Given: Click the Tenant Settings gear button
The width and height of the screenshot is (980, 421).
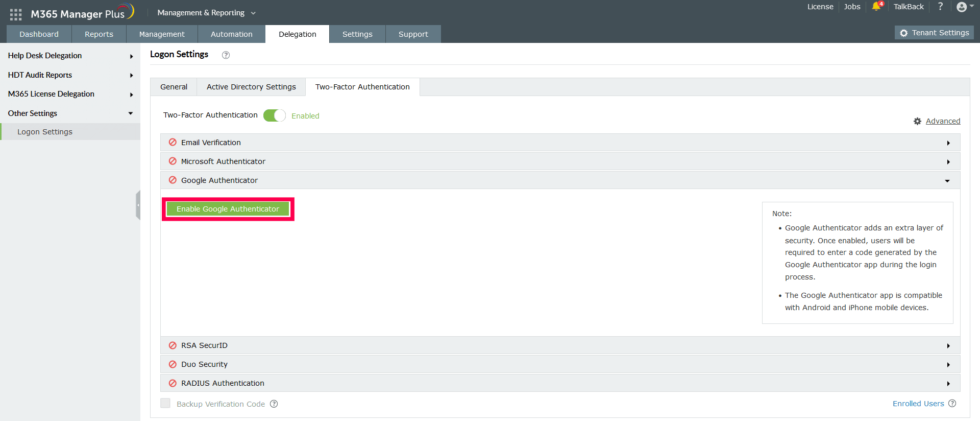Looking at the screenshot, I should (934, 33).
